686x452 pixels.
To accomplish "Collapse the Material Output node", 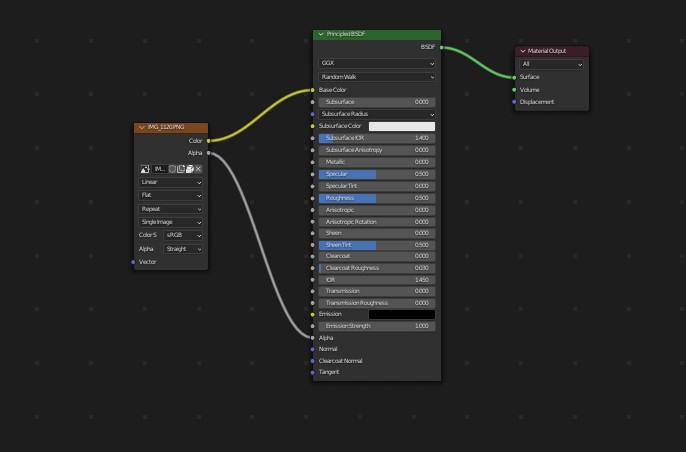I will point(522,51).
